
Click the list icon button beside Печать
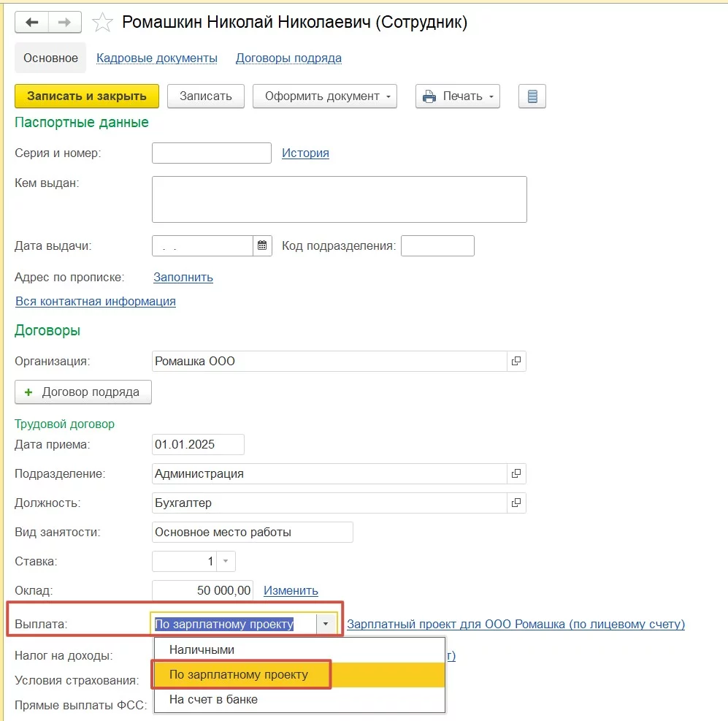532,96
